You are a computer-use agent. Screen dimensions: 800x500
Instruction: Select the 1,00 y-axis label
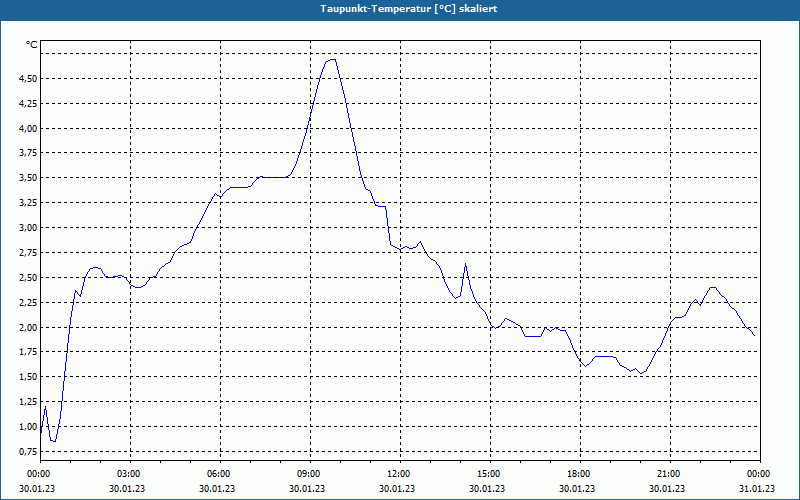click(x=29, y=427)
